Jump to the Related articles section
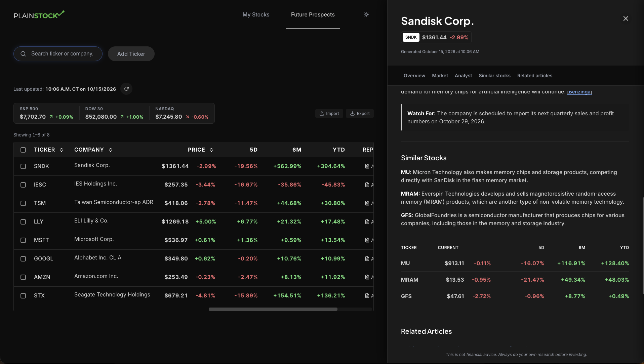 point(534,76)
